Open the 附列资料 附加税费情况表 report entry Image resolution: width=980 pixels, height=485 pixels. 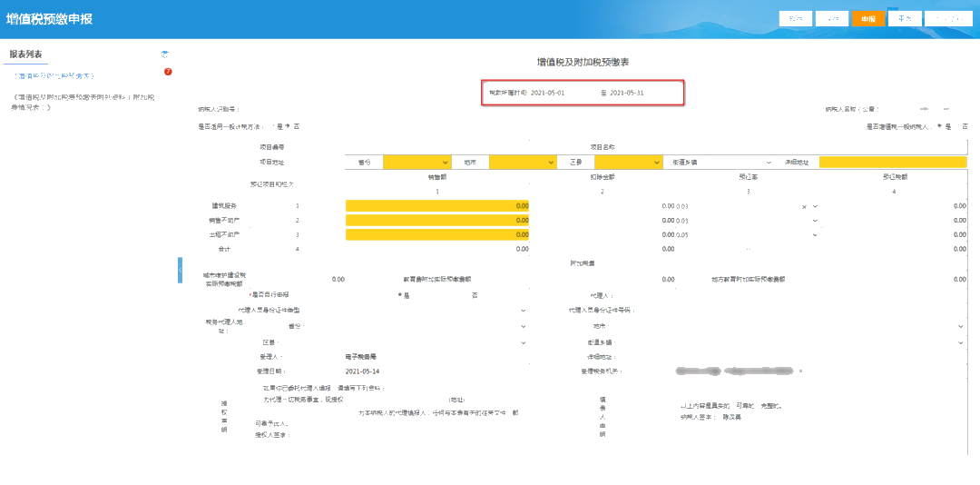point(83,103)
